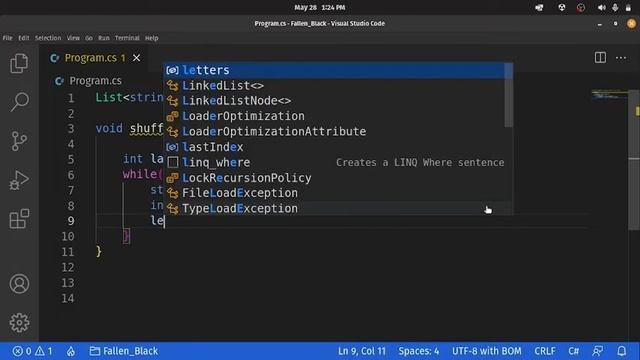Click the feedback icon in status bar
The height and width of the screenshot is (360, 640).
598,351
